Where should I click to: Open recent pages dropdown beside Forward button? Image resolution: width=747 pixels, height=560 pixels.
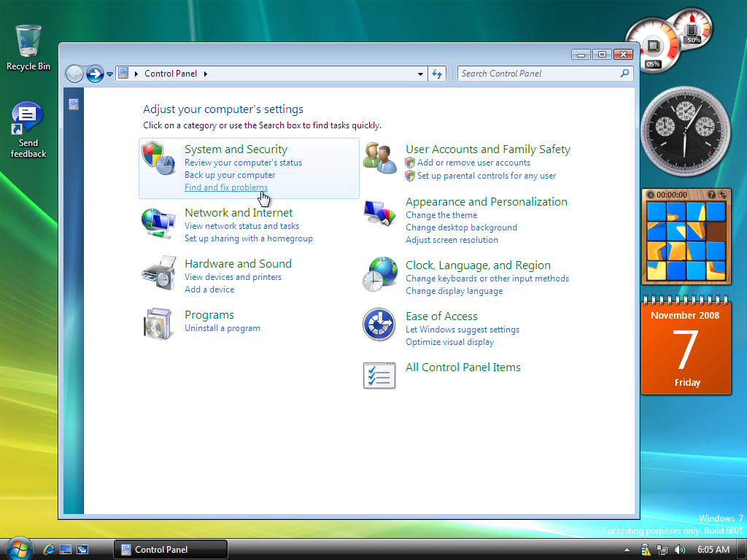coord(109,74)
